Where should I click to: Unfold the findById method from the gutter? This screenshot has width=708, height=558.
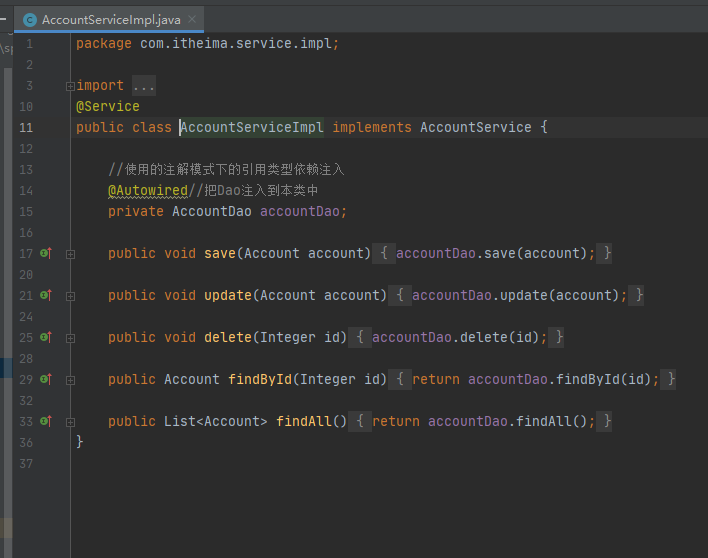pyautogui.click(x=70, y=380)
